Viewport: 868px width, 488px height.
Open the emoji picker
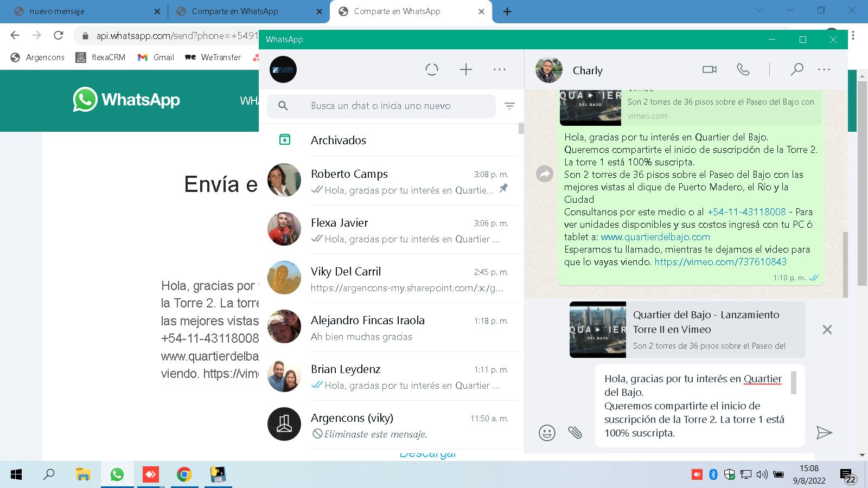[x=547, y=433]
